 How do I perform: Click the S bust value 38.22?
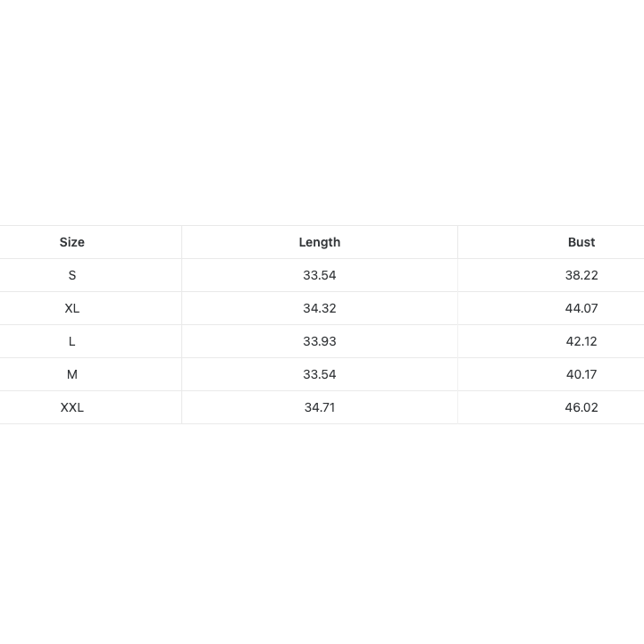click(581, 275)
